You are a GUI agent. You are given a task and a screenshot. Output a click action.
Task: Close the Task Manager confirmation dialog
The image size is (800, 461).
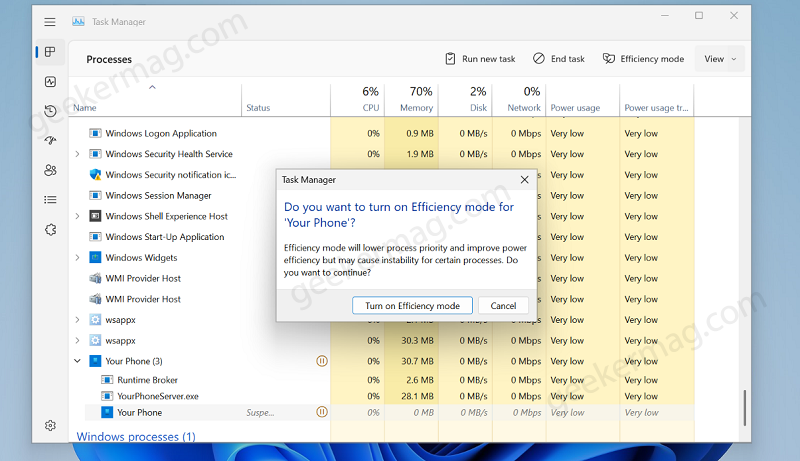click(524, 180)
